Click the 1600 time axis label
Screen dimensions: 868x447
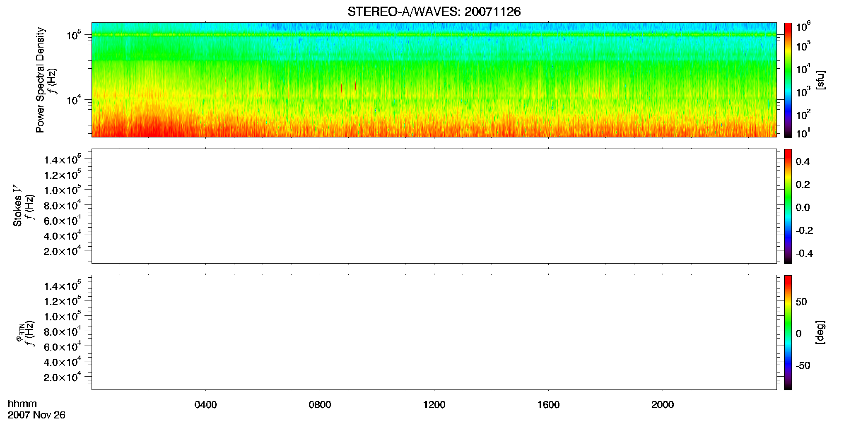tap(548, 405)
